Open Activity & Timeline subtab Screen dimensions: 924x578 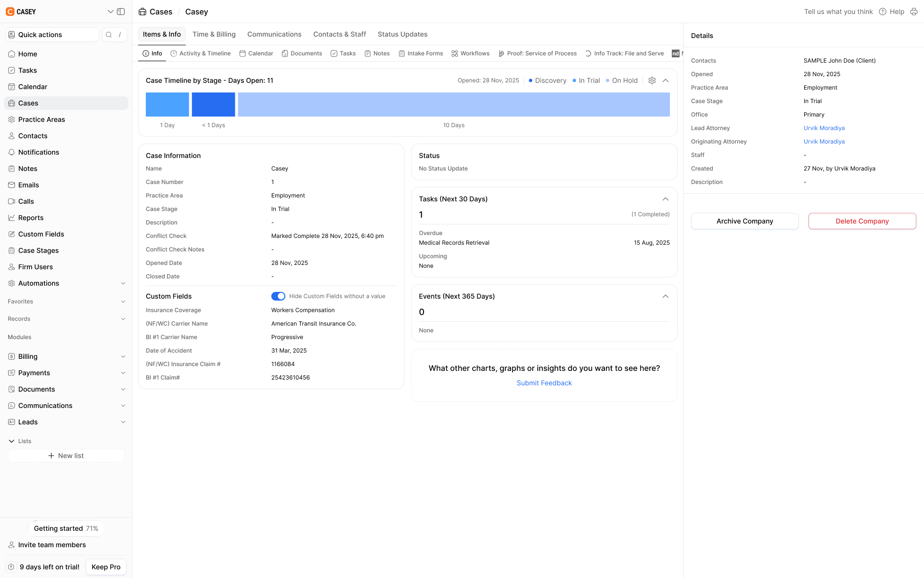click(x=201, y=53)
